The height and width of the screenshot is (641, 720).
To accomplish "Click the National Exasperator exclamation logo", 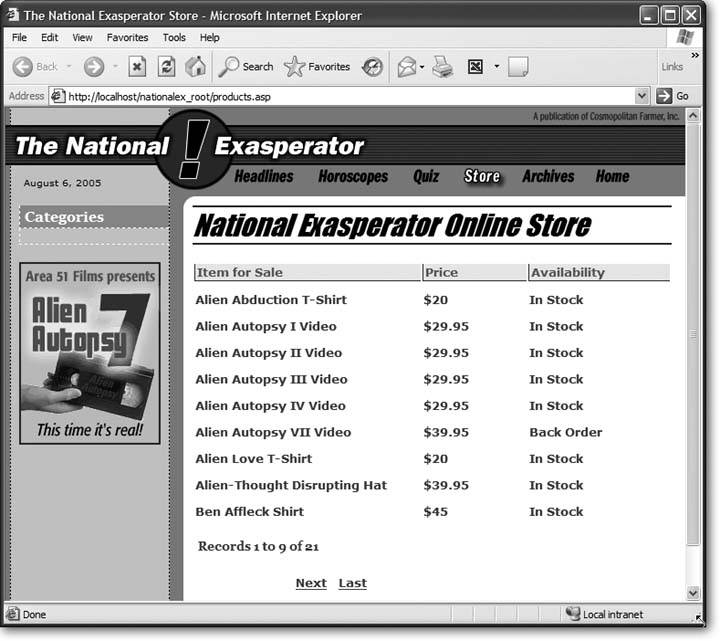I will (193, 149).
